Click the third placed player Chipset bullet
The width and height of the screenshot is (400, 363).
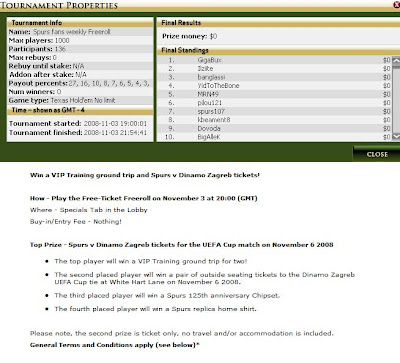click(x=167, y=296)
